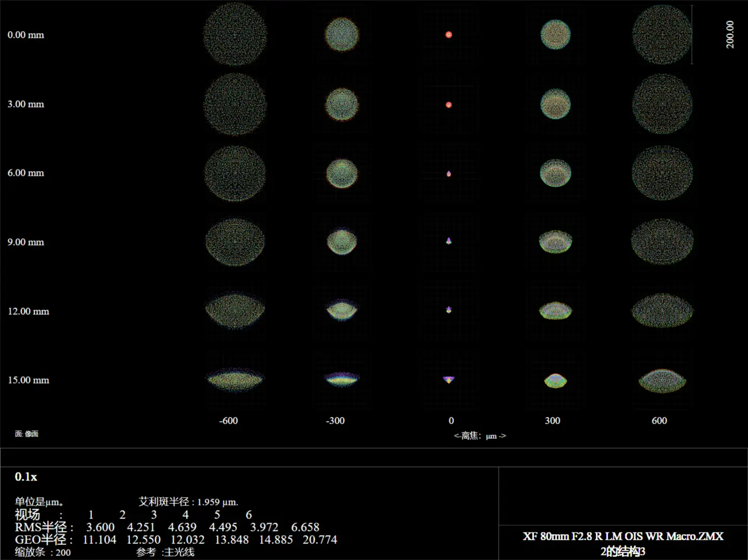Select the 0.00 mm spot at 0 defocus
The height and width of the screenshot is (560, 748).
[449, 35]
